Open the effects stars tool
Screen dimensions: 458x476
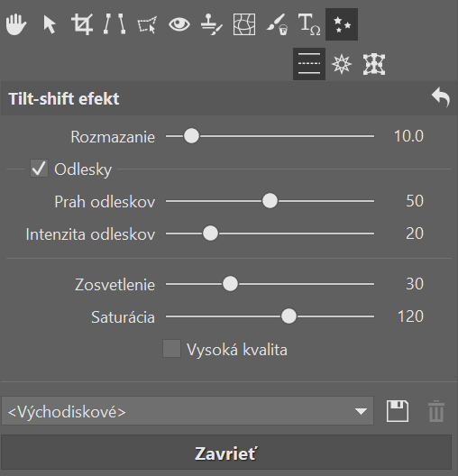342,24
